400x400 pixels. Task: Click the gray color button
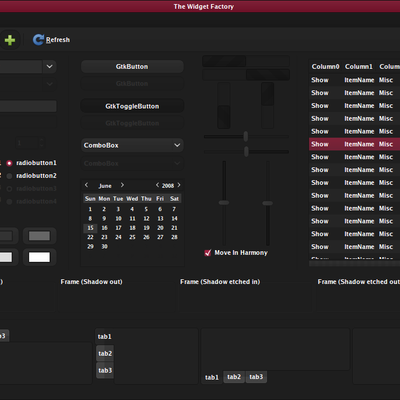(x=39, y=236)
